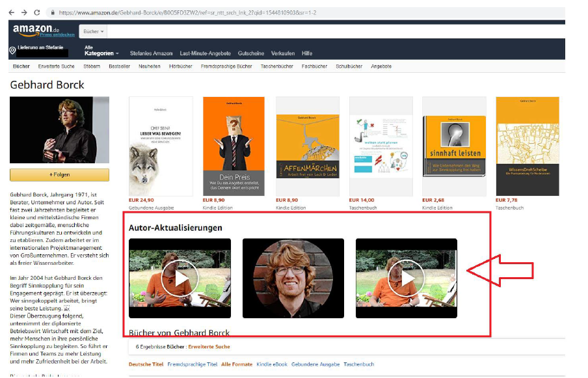Click Gebundene Ausgabe under first book

click(151, 208)
